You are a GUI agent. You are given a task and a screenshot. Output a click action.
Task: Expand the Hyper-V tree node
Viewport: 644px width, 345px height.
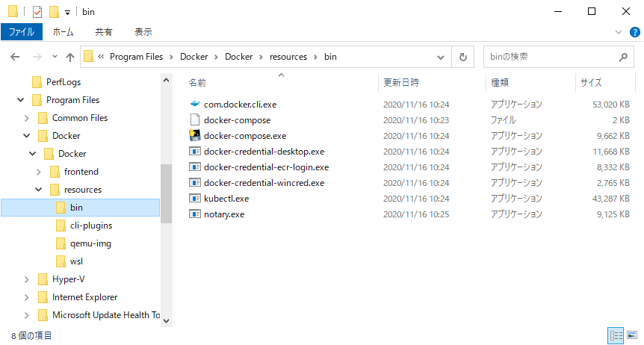pos(27,280)
